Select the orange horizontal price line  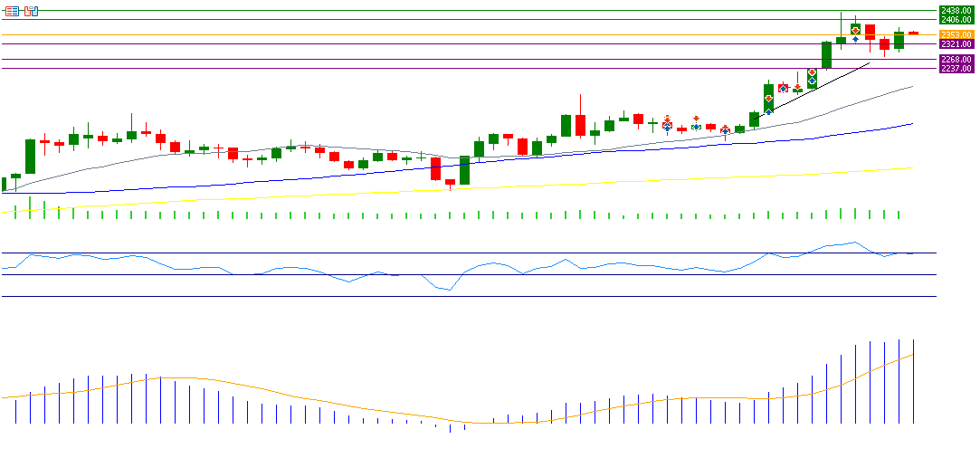click(452, 34)
